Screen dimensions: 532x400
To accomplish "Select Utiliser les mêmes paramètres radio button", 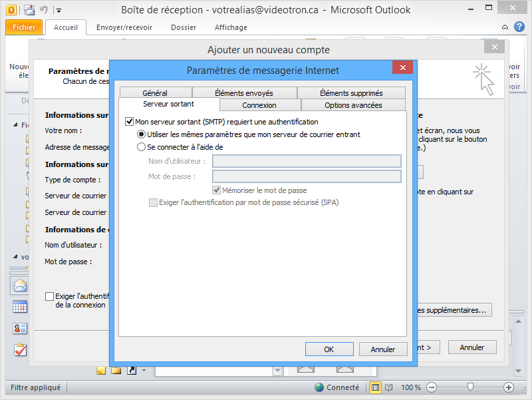I will (141, 134).
